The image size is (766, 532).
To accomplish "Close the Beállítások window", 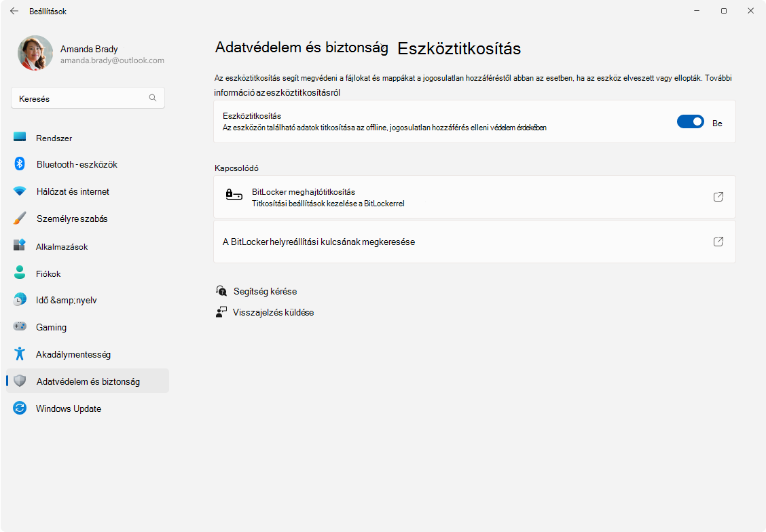I will [751, 11].
